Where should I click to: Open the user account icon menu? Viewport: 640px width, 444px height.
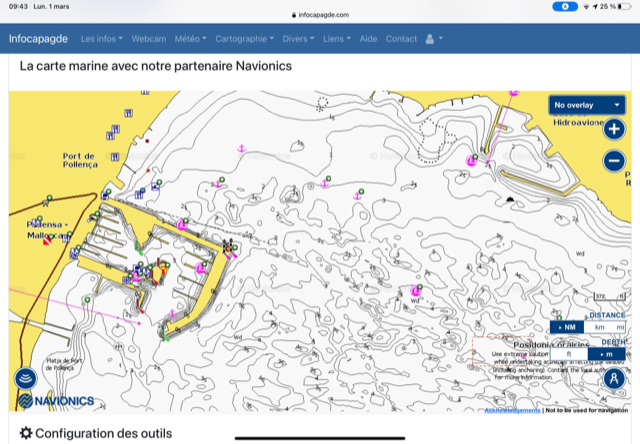[x=433, y=39]
